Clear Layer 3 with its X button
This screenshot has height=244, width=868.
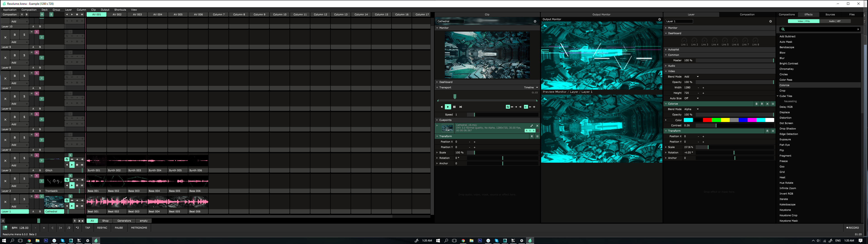coord(5,161)
